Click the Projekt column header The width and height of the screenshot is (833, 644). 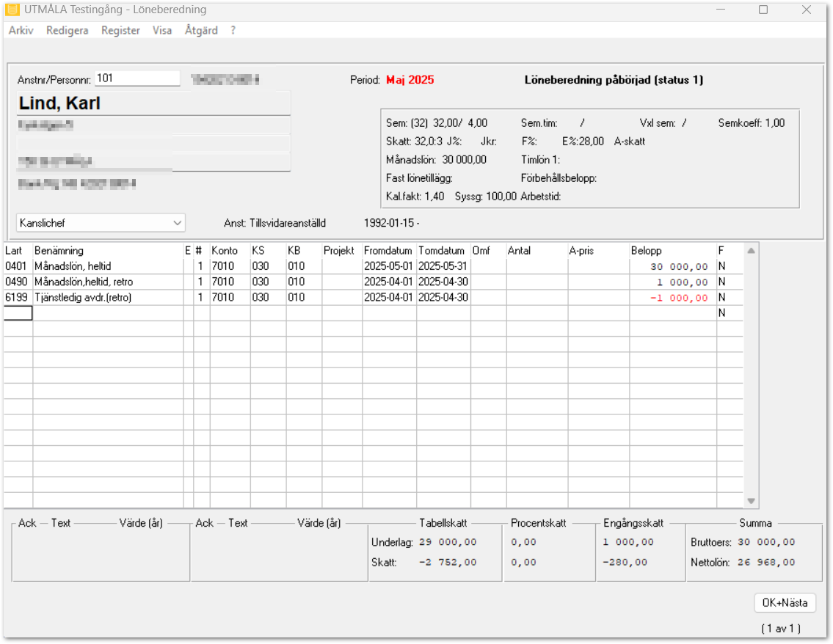tap(339, 251)
